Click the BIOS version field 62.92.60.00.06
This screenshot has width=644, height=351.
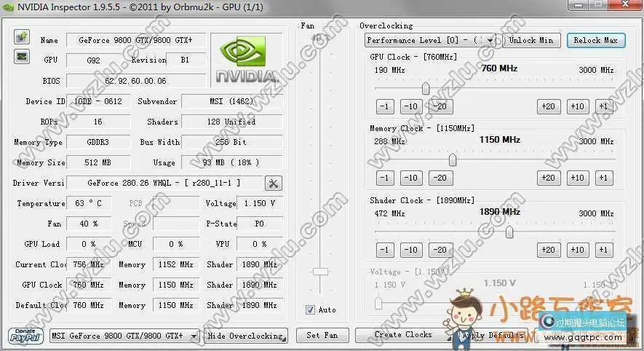coord(136,81)
